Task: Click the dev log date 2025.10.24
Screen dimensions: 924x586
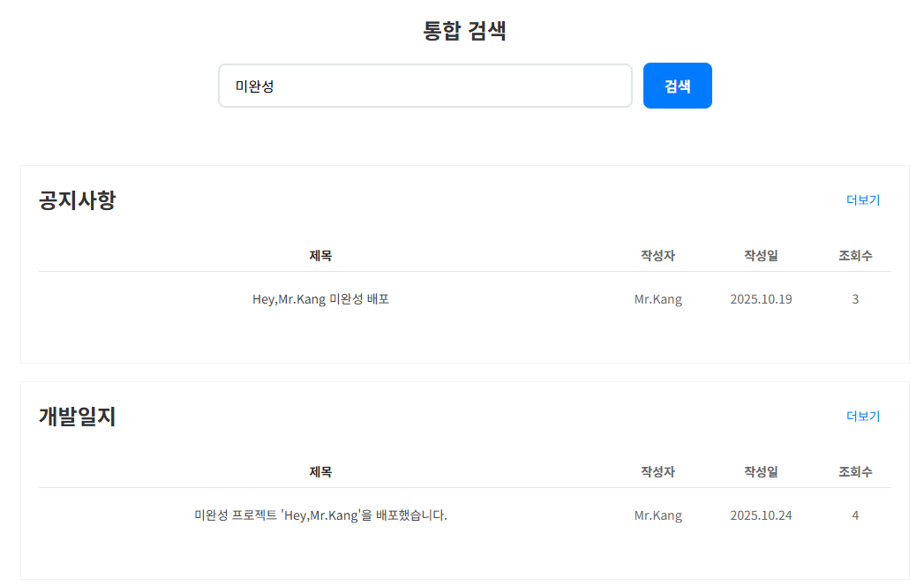Action: tap(760, 515)
